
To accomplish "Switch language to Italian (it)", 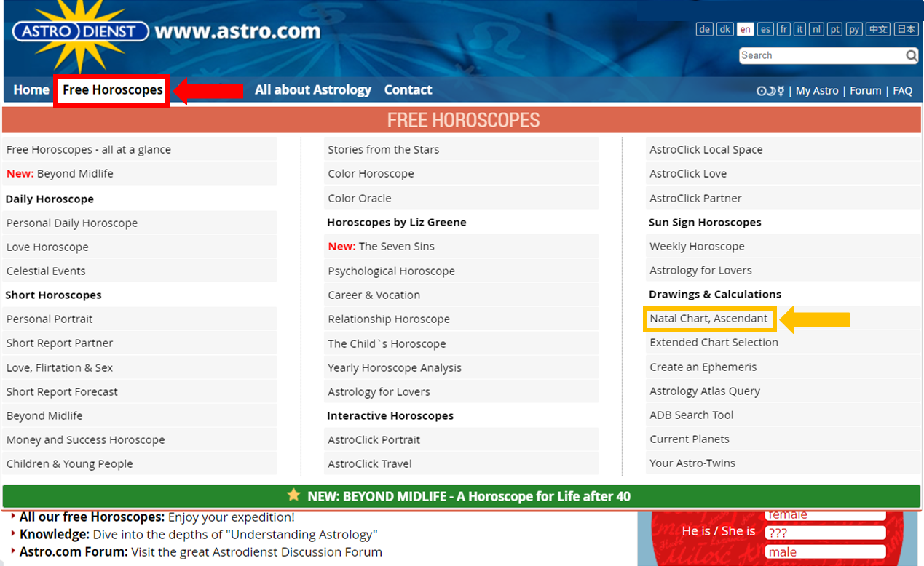I will click(x=799, y=29).
